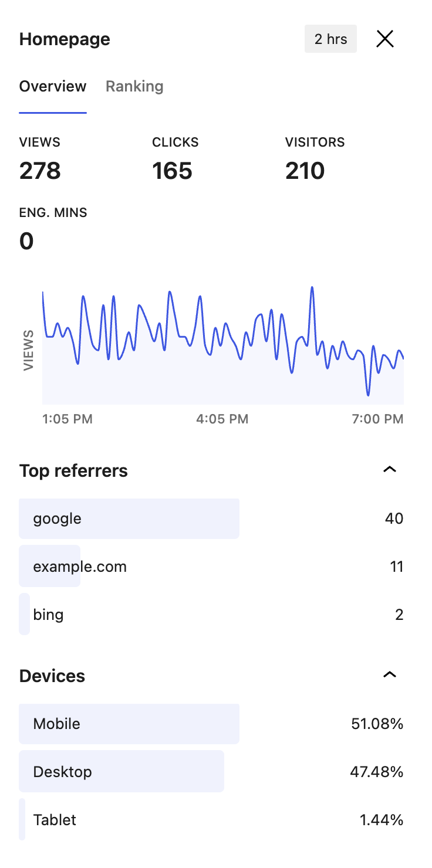Click the ENG. MINS metric value
This screenshot has width=432, height=868.
click(x=26, y=241)
